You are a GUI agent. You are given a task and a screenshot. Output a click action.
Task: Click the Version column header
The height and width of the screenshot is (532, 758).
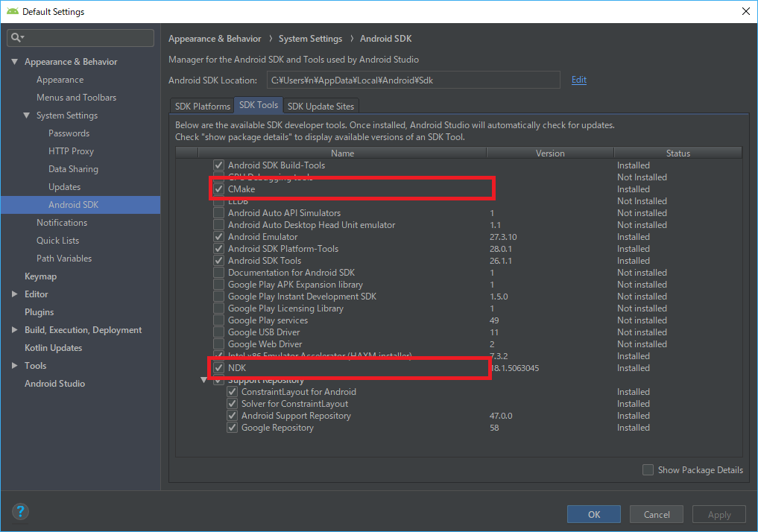pos(550,153)
